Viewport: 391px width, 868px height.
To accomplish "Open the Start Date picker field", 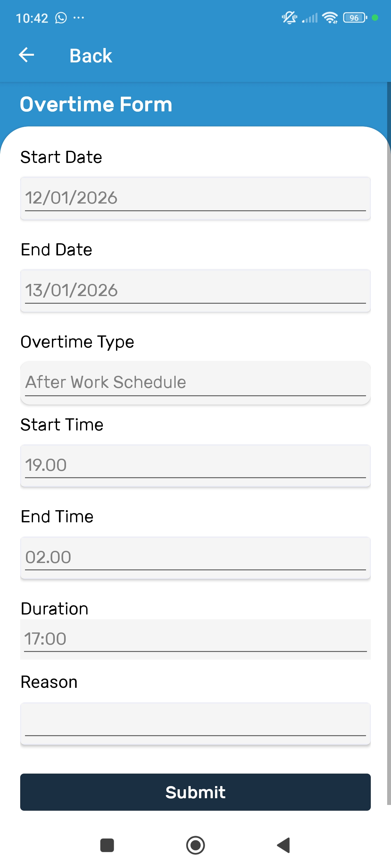I will tap(195, 198).
